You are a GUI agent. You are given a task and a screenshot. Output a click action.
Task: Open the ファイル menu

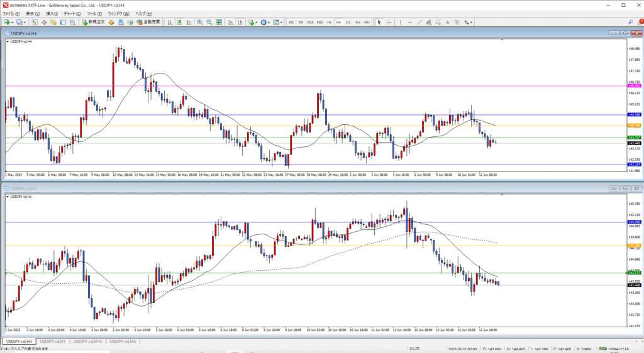point(11,14)
